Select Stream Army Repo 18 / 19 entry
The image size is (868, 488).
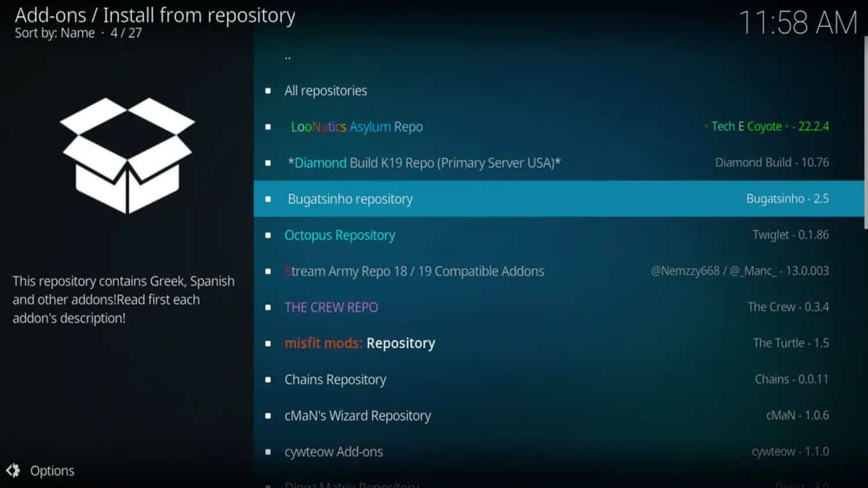[559, 271]
